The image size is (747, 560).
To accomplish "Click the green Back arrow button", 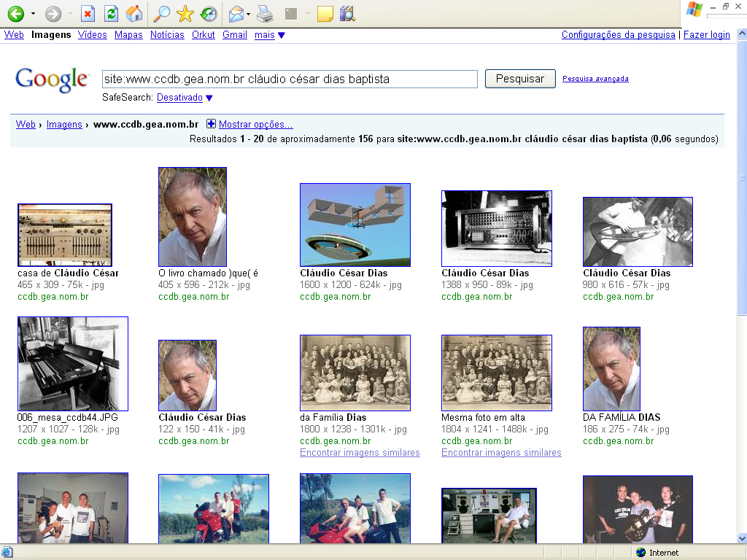I will coord(15,13).
